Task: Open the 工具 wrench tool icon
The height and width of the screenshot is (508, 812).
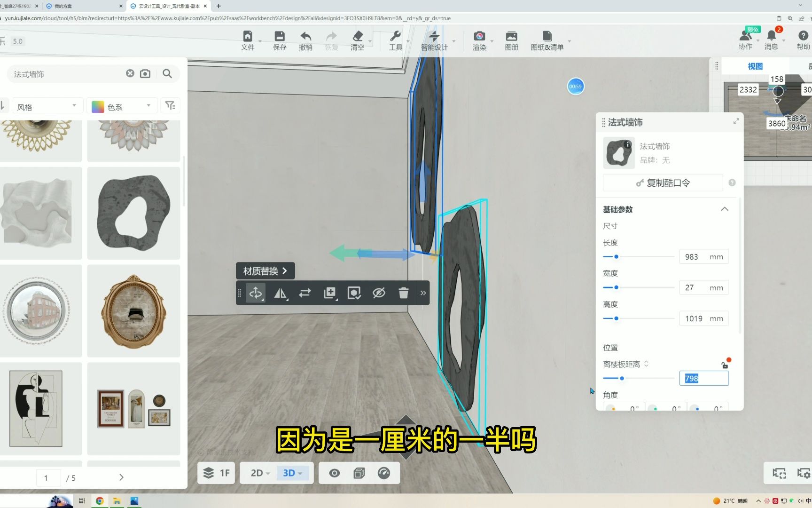Action: 396,40
